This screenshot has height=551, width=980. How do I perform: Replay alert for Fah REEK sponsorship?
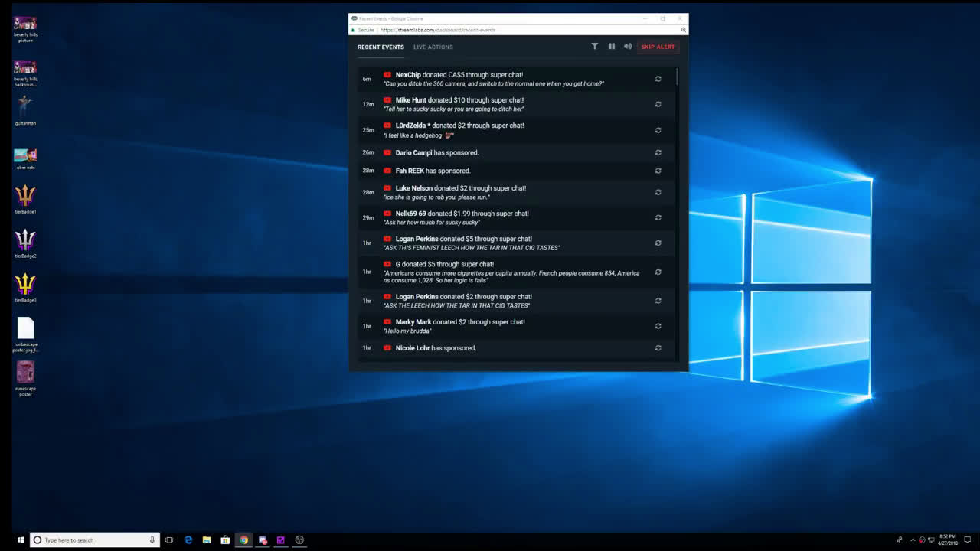point(658,171)
